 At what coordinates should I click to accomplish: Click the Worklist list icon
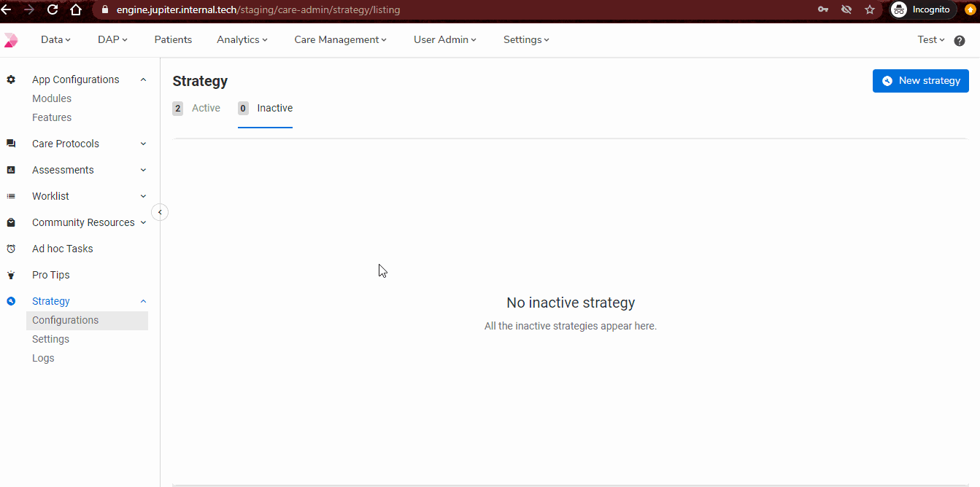(x=11, y=196)
